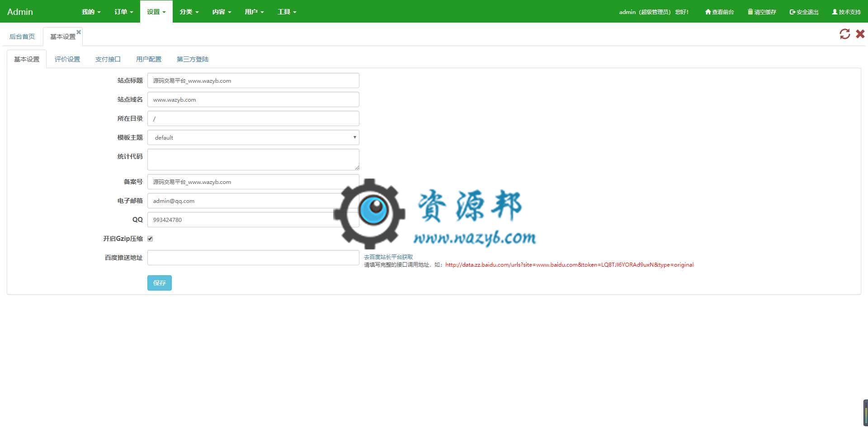Open 技术支持 support link
868x428 pixels.
846,12
